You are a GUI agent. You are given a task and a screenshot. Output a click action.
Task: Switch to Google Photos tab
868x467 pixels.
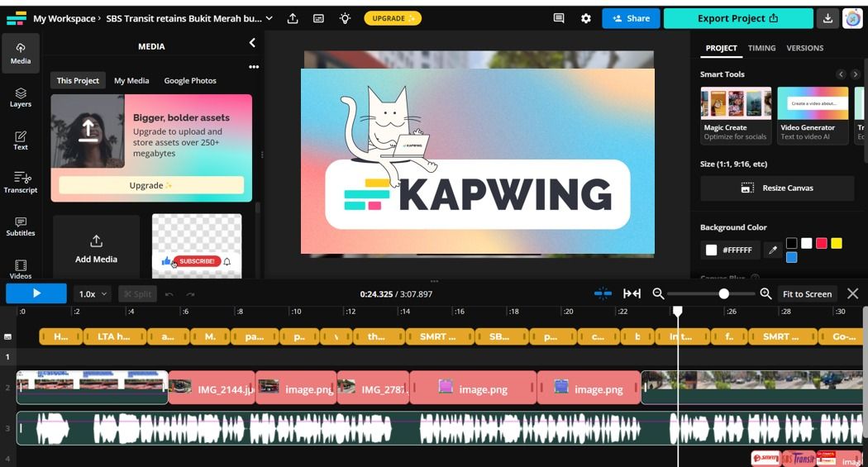pos(190,81)
